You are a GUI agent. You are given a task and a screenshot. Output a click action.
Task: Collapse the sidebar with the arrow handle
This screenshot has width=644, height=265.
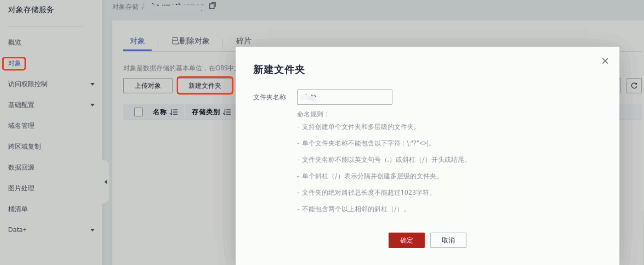106,182
